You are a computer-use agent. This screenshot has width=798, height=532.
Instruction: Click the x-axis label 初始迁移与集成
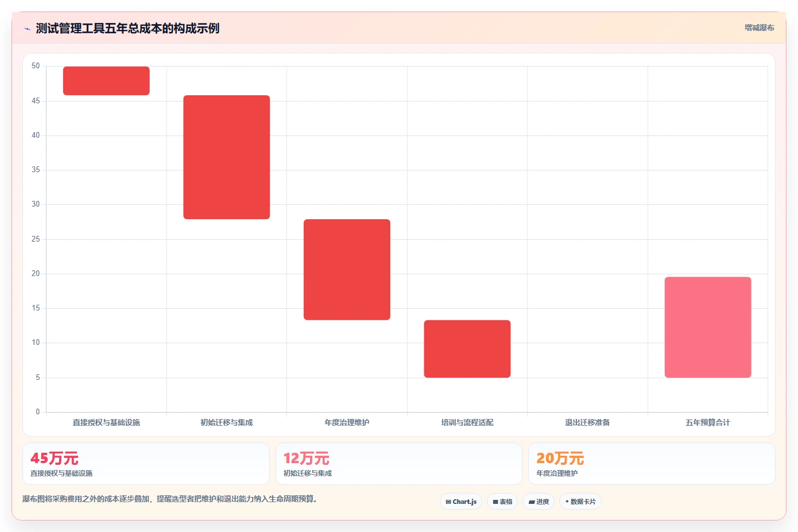click(227, 422)
